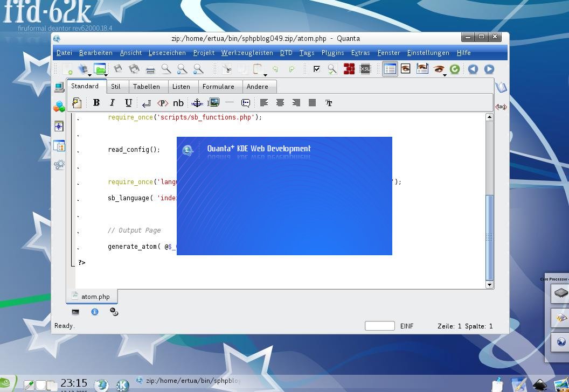Screen dimensions: 569x392
Task: Open the colored cubes project sidebar panel
Action: click(59, 107)
